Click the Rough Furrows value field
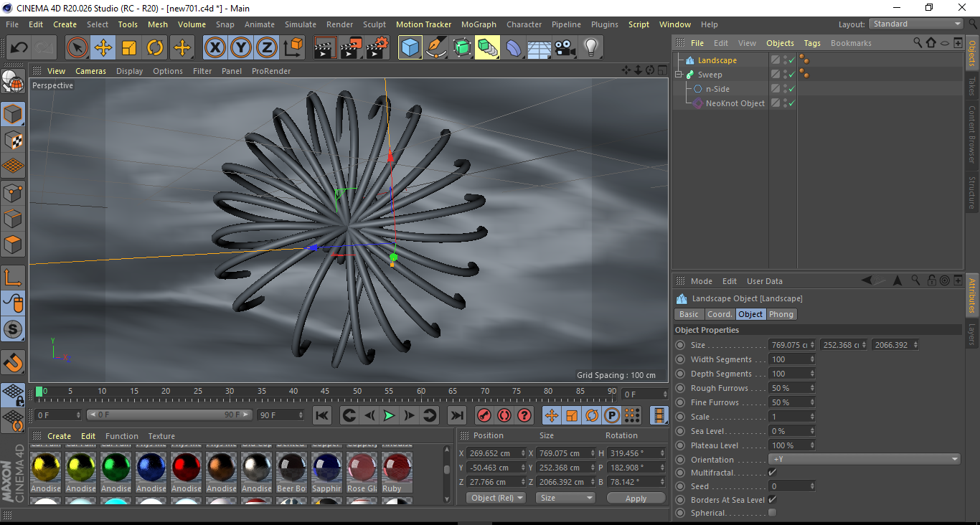 (x=791, y=388)
